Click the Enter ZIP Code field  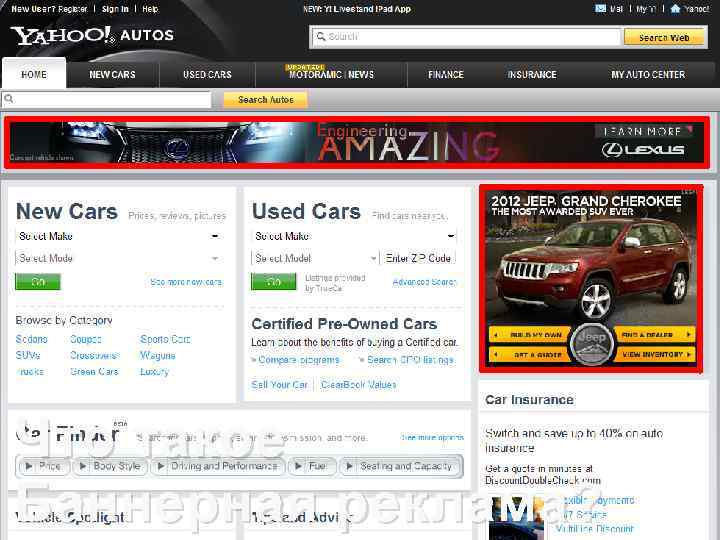point(418,258)
